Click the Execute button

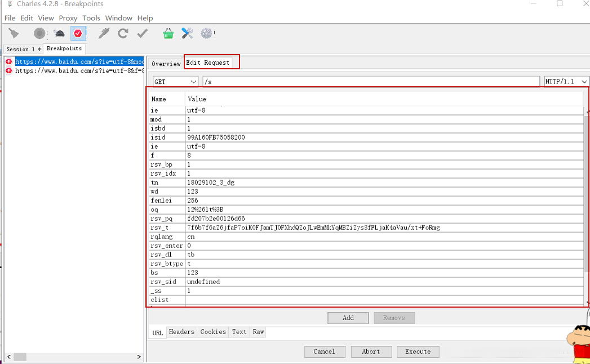418,352
